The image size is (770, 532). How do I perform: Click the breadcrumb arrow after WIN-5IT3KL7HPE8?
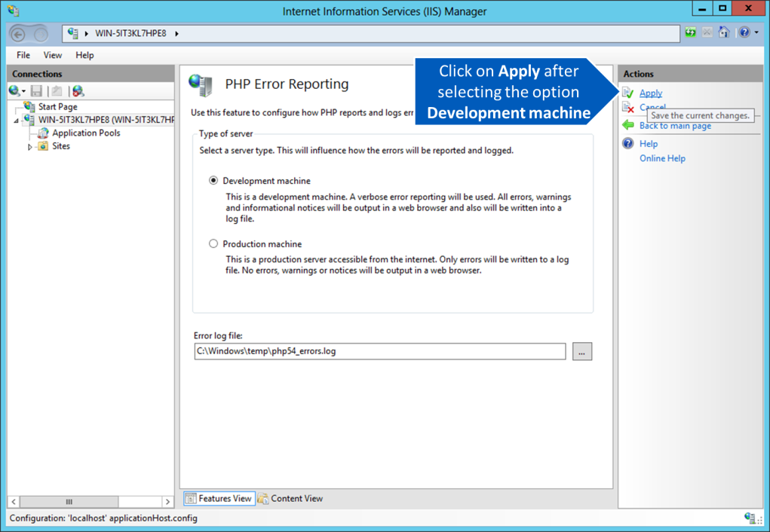pos(176,33)
